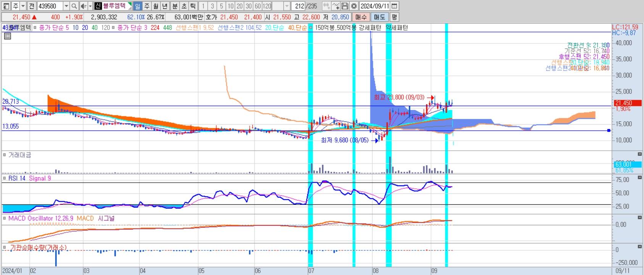Switch to 초 second period
The image size is (644, 275).
(184, 6)
